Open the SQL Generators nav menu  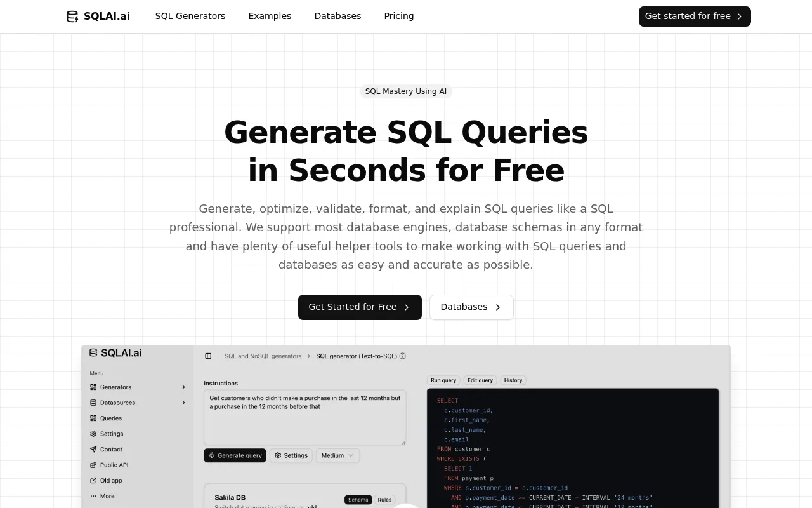click(190, 16)
